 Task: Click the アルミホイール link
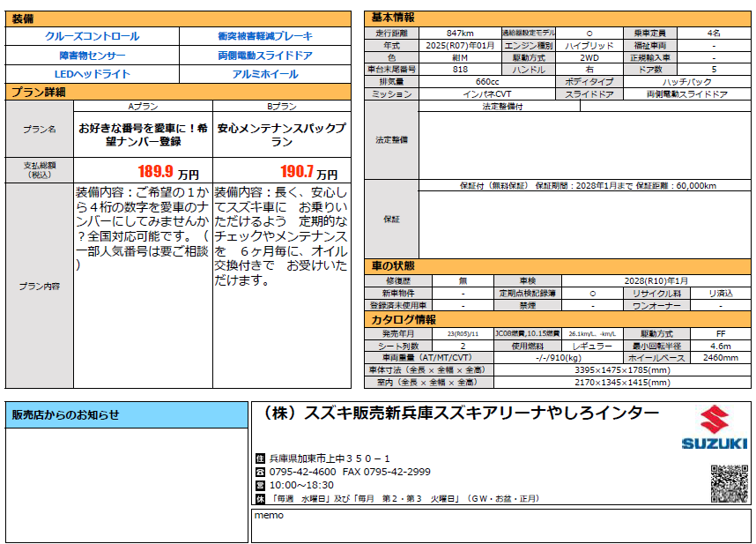(x=264, y=75)
